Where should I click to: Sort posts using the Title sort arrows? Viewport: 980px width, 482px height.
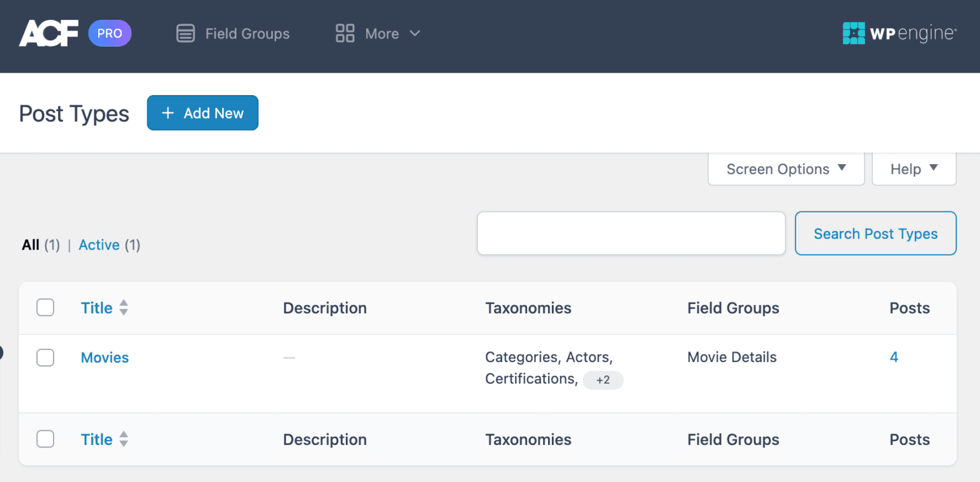point(123,307)
